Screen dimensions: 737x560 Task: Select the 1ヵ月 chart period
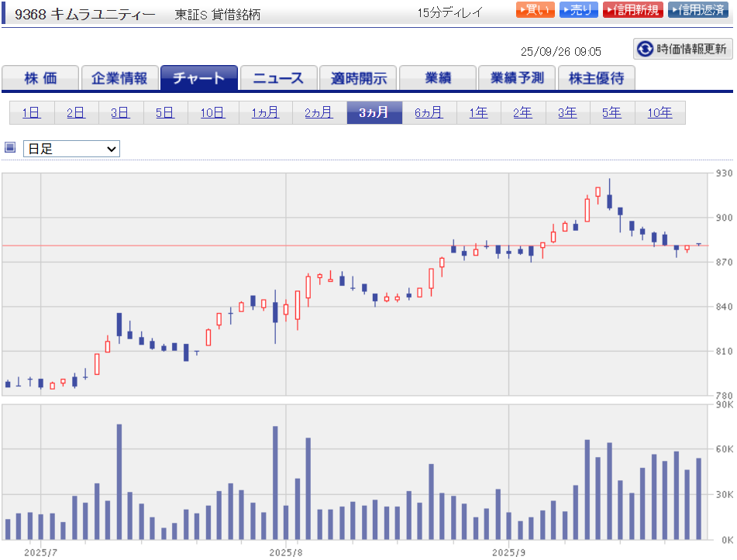tap(265, 113)
